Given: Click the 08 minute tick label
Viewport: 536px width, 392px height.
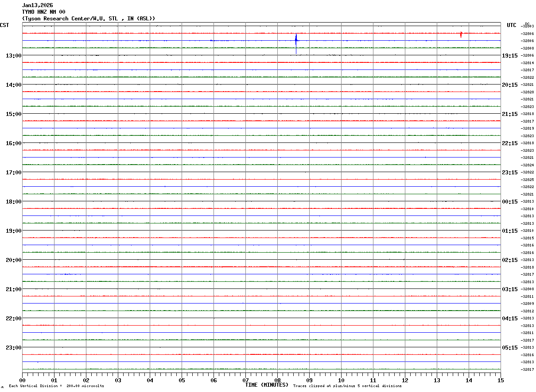Looking at the screenshot, I should point(277,380).
